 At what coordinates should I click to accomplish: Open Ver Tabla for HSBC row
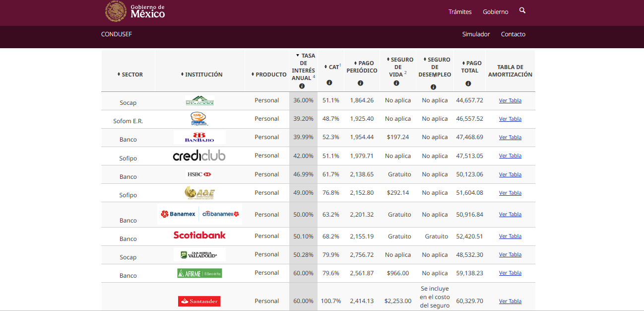pyautogui.click(x=510, y=174)
